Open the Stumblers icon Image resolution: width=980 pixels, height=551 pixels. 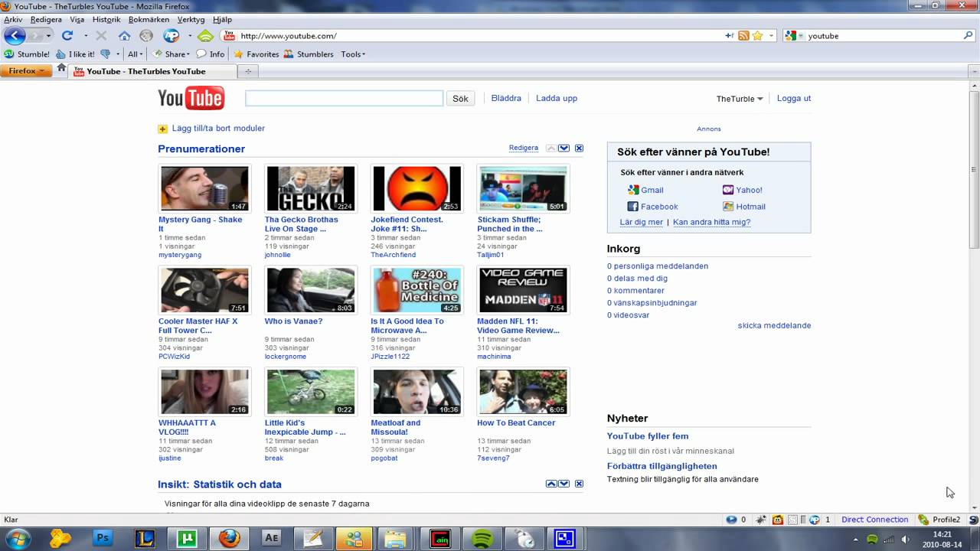click(x=309, y=54)
